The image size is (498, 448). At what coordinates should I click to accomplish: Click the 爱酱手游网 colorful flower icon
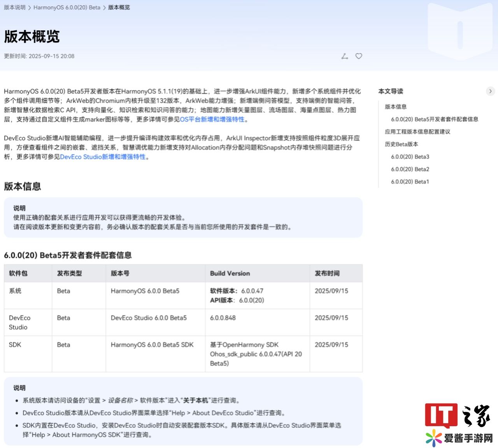pyautogui.click(x=433, y=438)
